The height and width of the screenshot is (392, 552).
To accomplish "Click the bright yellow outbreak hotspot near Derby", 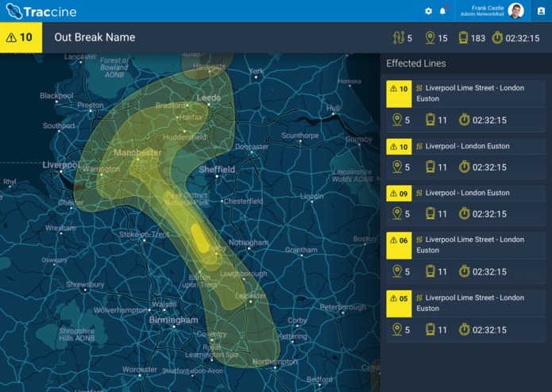I will tap(200, 238).
